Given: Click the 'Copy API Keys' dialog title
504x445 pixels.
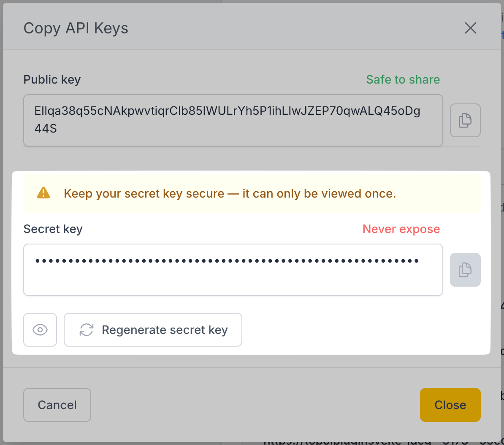Looking at the screenshot, I should pyautogui.click(x=76, y=28).
